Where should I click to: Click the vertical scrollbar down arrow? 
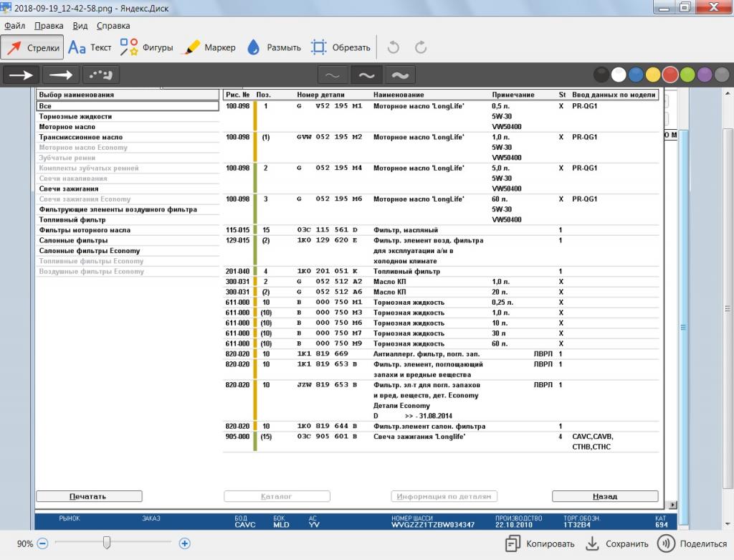point(728,523)
